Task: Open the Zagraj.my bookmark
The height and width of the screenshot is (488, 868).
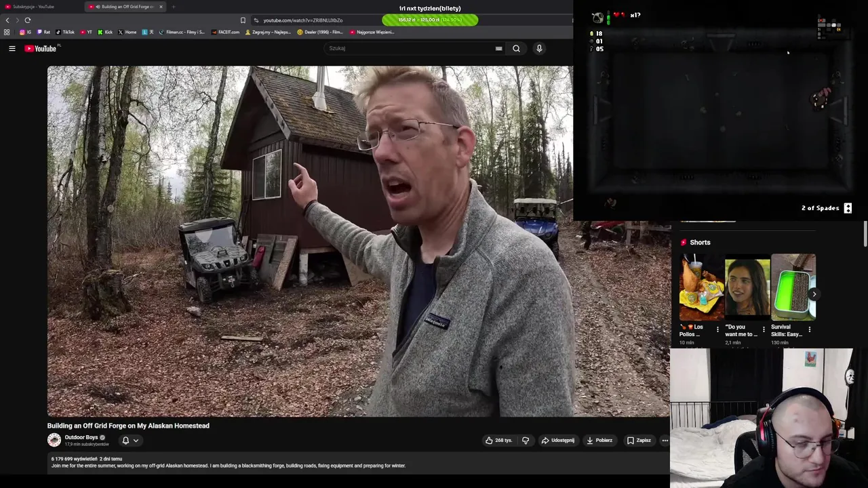Action: pyautogui.click(x=268, y=32)
